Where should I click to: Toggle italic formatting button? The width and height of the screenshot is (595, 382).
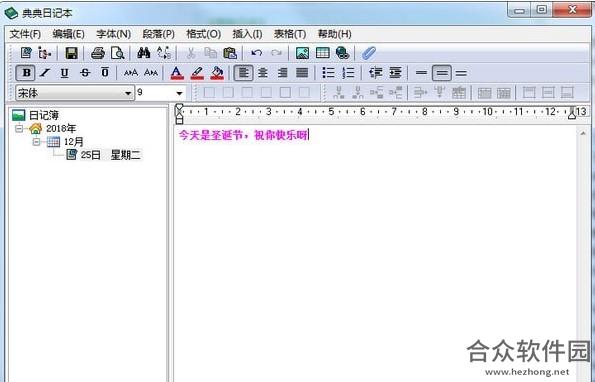pyautogui.click(x=45, y=72)
